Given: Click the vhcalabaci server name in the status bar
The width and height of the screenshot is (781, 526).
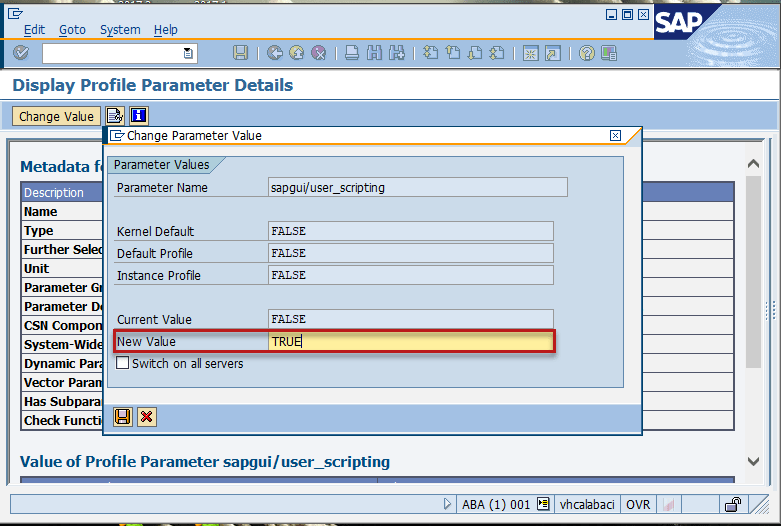Looking at the screenshot, I should point(587,505).
